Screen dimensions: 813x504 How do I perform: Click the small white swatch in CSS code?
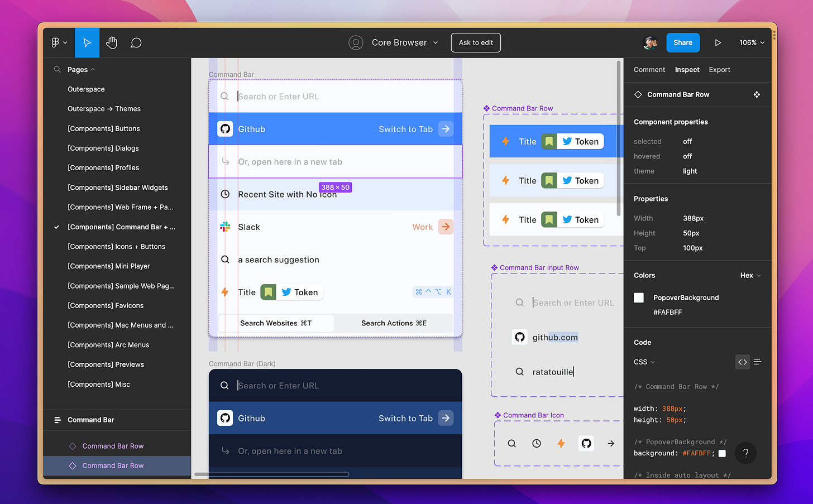(722, 453)
